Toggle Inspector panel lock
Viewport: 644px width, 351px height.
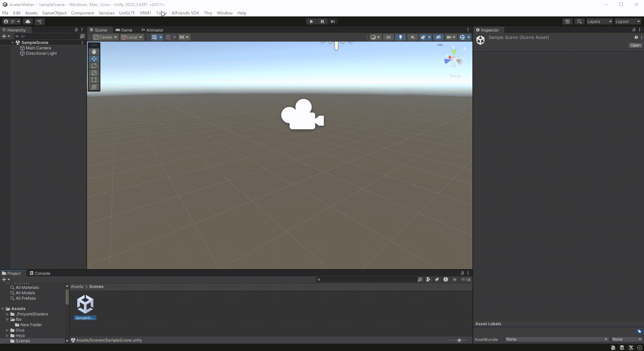tap(634, 30)
